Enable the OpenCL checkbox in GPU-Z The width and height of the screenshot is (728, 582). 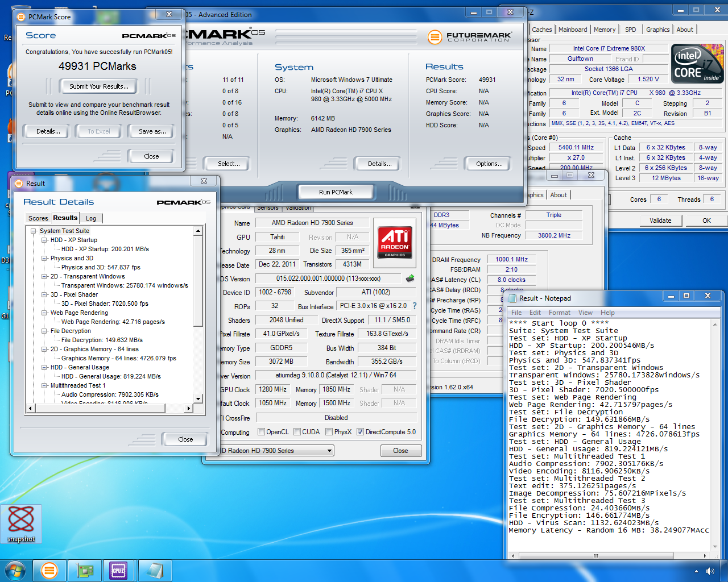click(262, 432)
